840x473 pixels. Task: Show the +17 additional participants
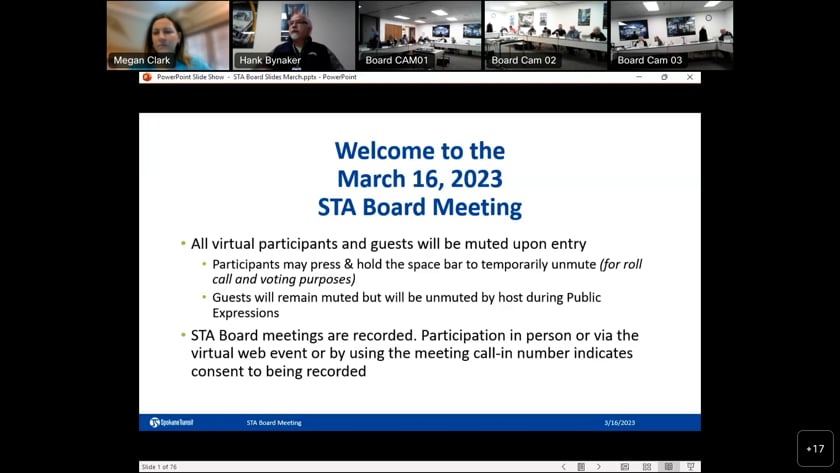click(815, 449)
